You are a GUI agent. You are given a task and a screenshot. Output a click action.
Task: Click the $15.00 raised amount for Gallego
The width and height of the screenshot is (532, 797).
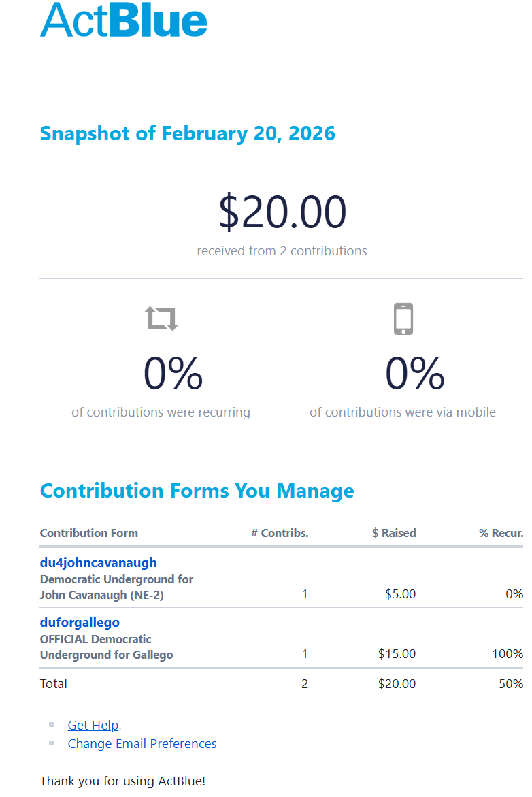coord(397,654)
